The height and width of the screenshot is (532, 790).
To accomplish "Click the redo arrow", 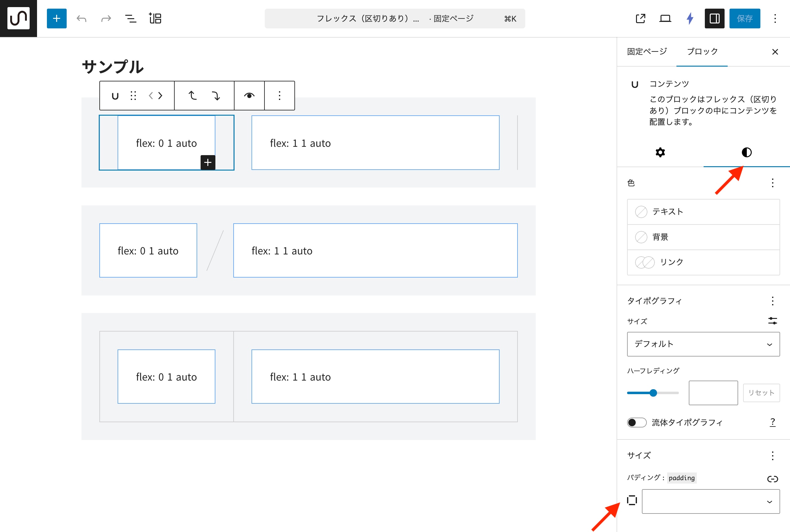I will tap(106, 18).
